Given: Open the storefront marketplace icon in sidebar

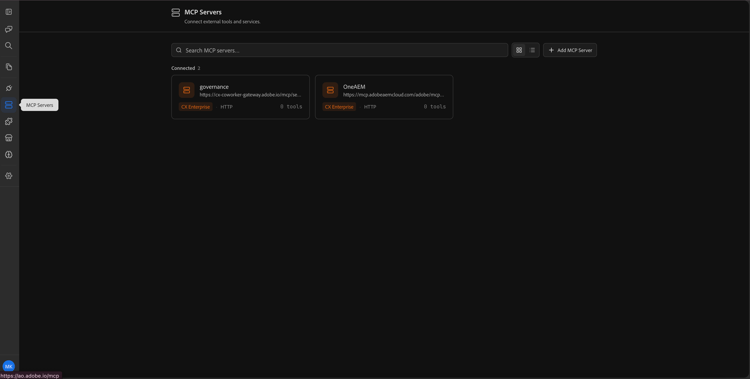Looking at the screenshot, I should click(x=9, y=138).
